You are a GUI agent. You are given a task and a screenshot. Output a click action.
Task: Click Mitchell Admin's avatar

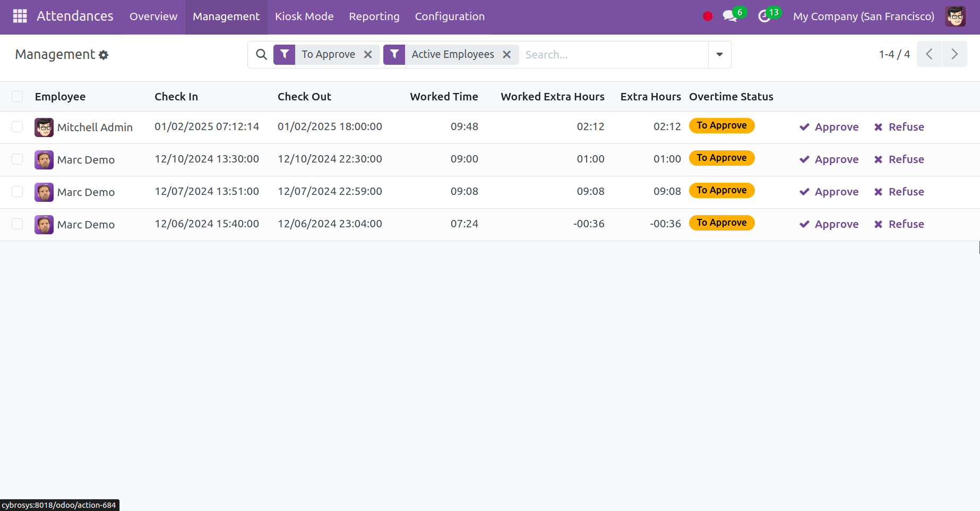click(44, 127)
